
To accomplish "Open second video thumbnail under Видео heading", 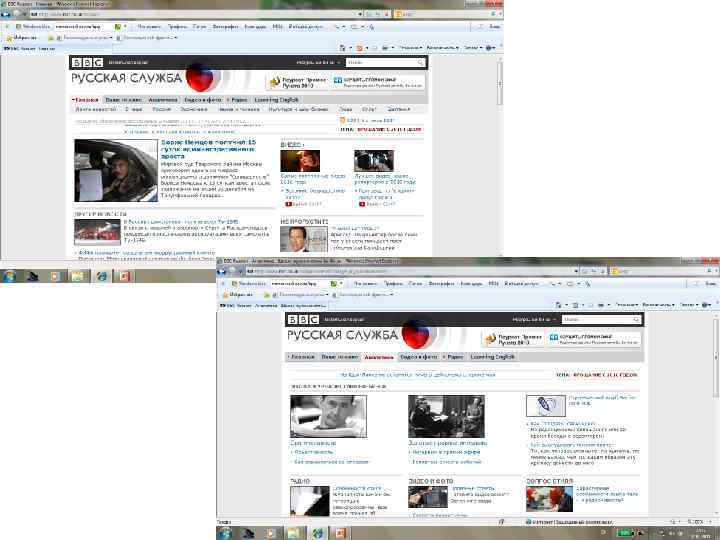I will click(x=374, y=161).
